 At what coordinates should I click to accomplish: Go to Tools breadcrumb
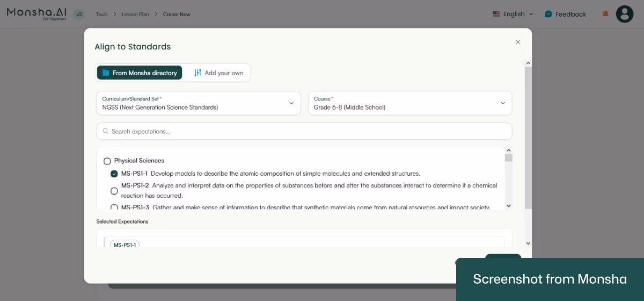[102, 15]
